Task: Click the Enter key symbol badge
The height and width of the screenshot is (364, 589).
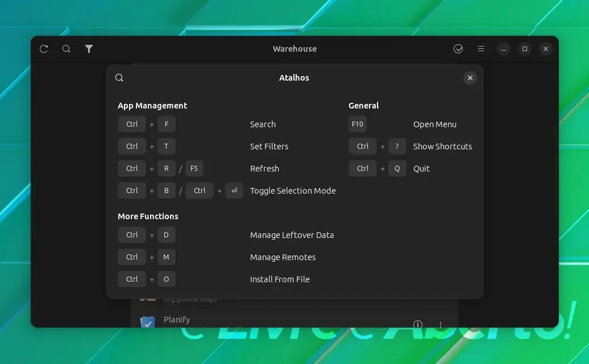Action: (234, 191)
